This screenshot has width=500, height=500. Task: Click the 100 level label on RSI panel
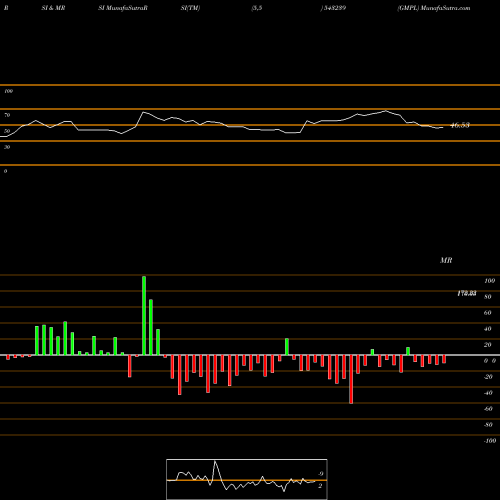click(x=8, y=91)
